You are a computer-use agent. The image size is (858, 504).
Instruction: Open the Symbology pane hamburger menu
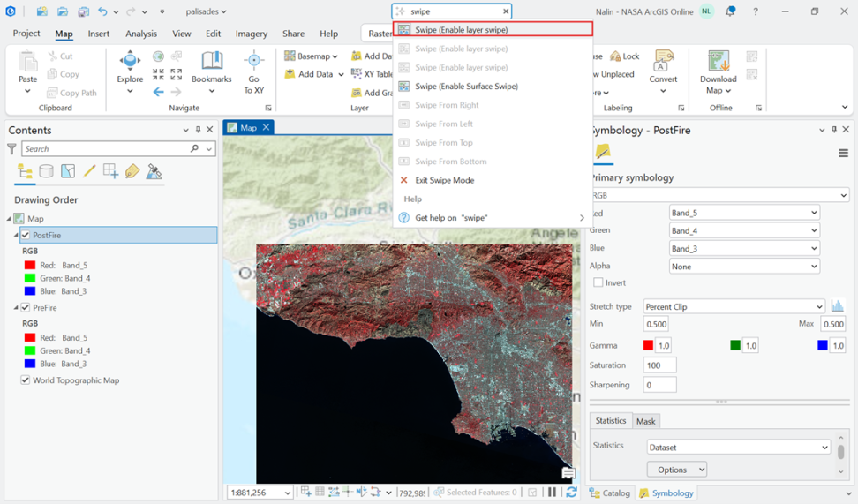coord(843,154)
